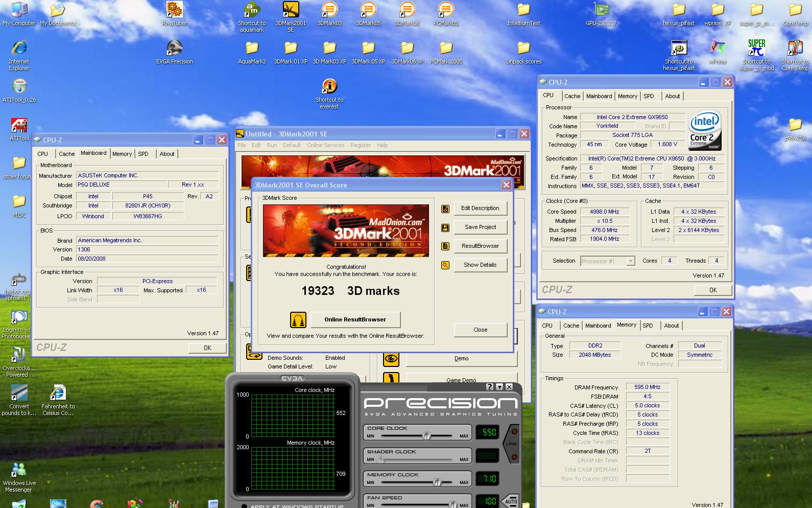
Task: Select the About tab in QX9650 CPU-Z window
Action: (x=673, y=96)
